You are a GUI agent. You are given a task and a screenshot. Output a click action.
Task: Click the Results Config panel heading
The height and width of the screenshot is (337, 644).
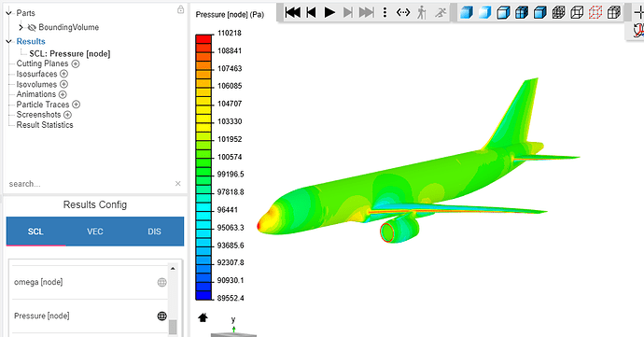(x=95, y=204)
